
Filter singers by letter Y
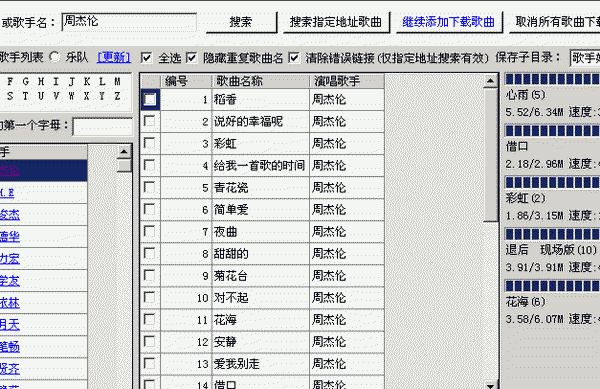point(102,96)
